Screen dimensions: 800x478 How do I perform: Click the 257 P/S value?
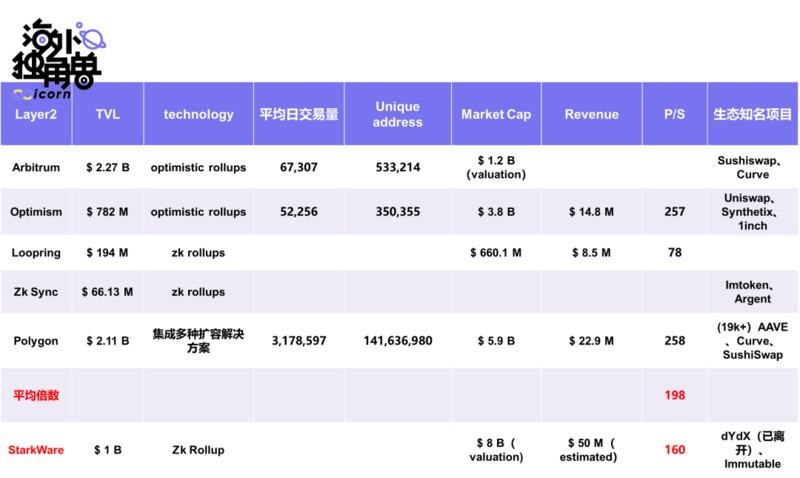[674, 212]
